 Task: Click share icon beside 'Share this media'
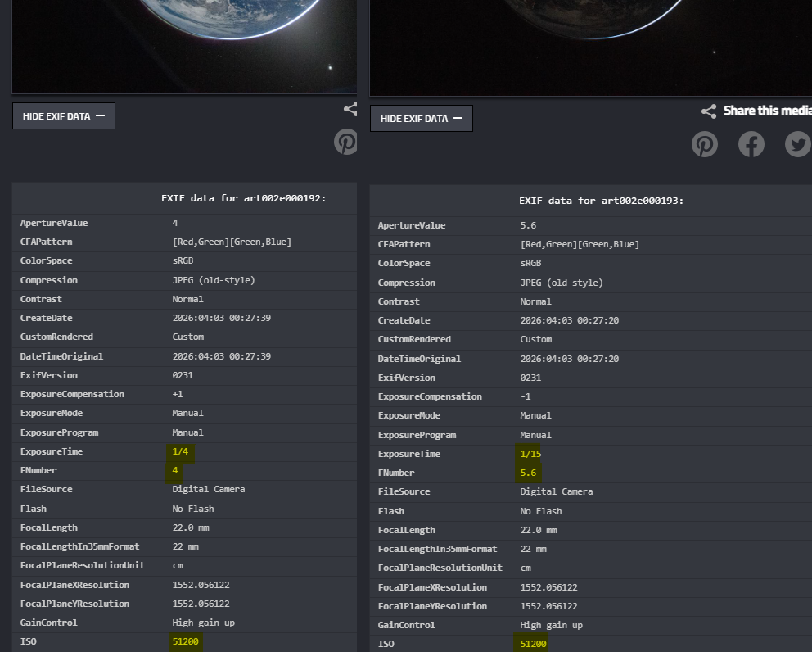pos(709,111)
